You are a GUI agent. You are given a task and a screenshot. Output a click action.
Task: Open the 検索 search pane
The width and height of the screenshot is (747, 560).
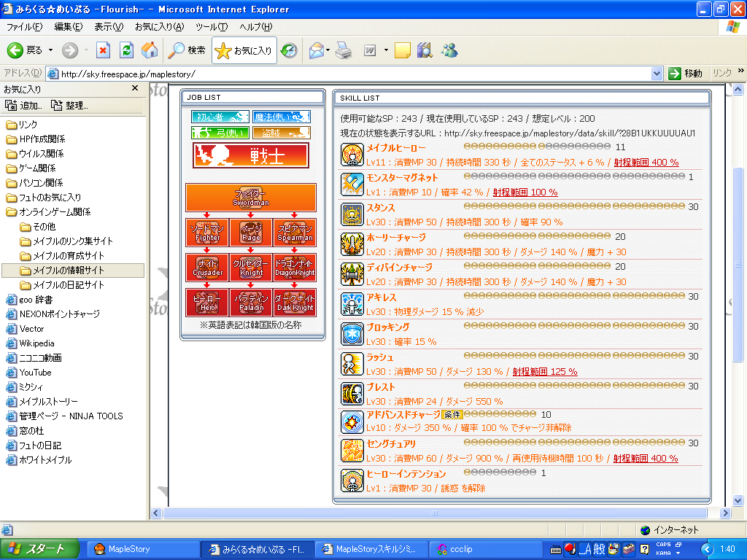pyautogui.click(x=187, y=50)
